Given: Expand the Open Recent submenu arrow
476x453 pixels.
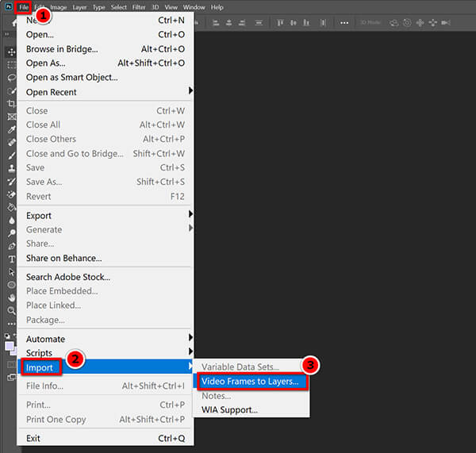Looking at the screenshot, I should pyautogui.click(x=190, y=90).
